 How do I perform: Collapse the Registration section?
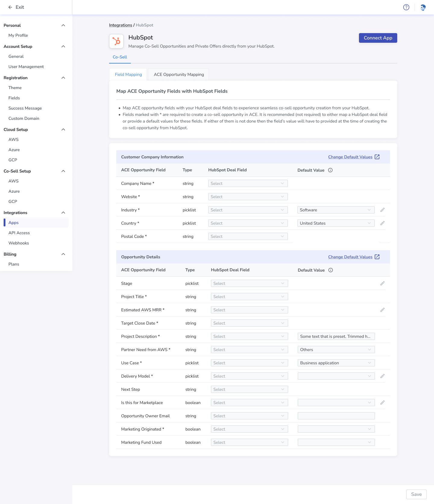pyautogui.click(x=63, y=78)
